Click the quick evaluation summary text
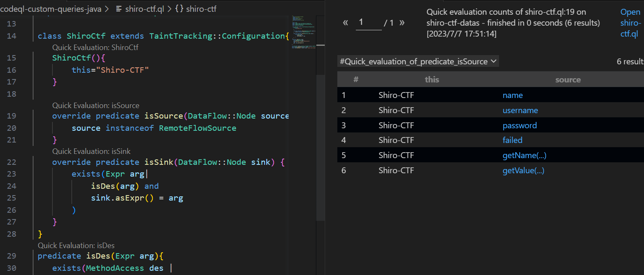The image size is (644, 275). point(513,23)
